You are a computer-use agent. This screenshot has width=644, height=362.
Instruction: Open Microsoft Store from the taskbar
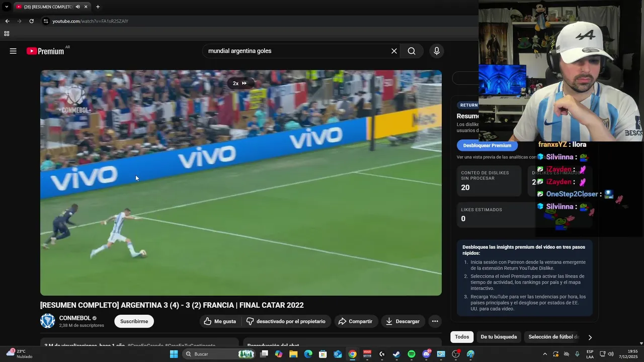pyautogui.click(x=323, y=354)
